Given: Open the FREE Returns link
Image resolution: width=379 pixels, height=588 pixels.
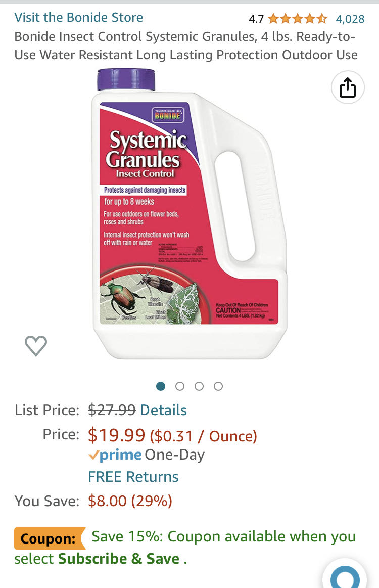Looking at the screenshot, I should [133, 477].
